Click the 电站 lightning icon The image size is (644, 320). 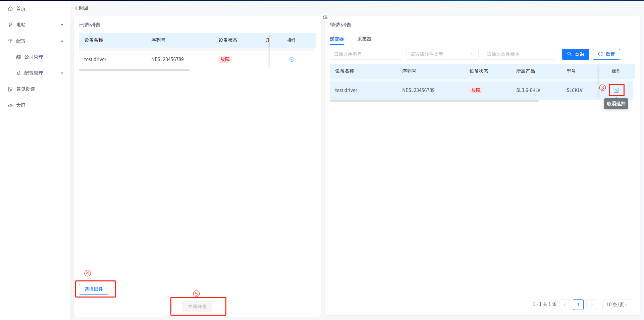[10, 25]
